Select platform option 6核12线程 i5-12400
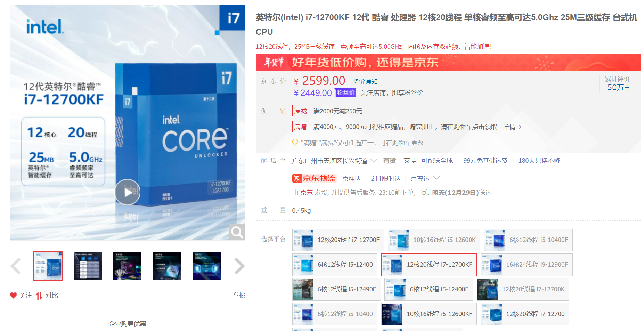The width and height of the screenshot is (644, 331). pyautogui.click(x=335, y=265)
